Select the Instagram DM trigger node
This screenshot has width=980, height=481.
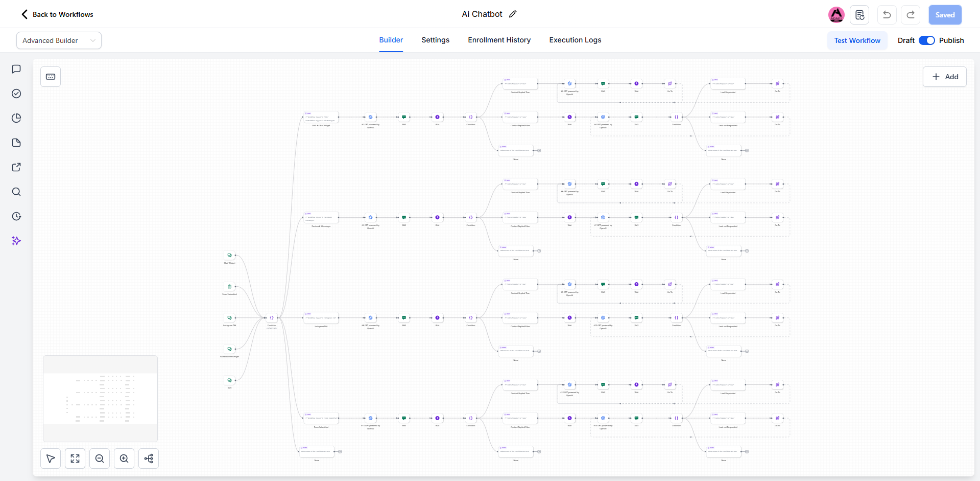click(x=230, y=317)
